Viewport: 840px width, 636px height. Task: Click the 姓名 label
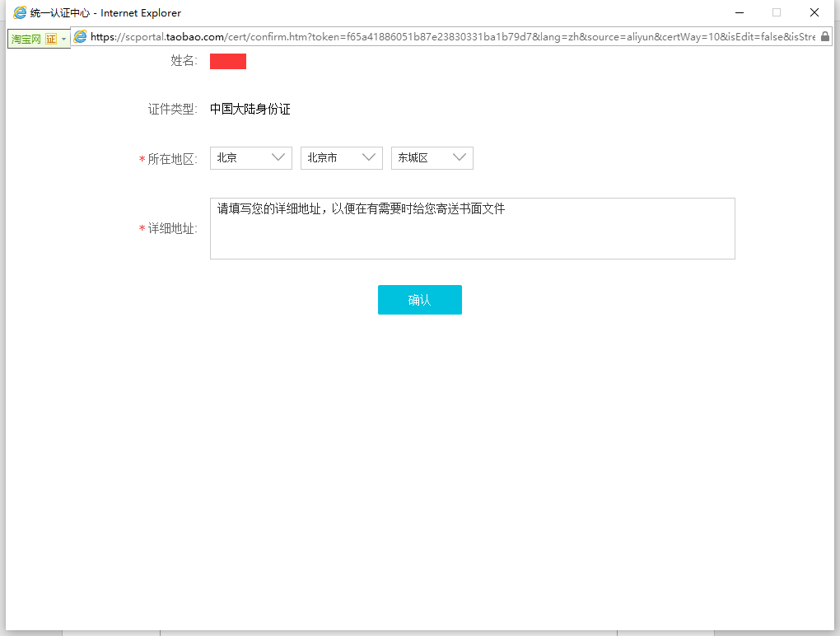point(184,61)
